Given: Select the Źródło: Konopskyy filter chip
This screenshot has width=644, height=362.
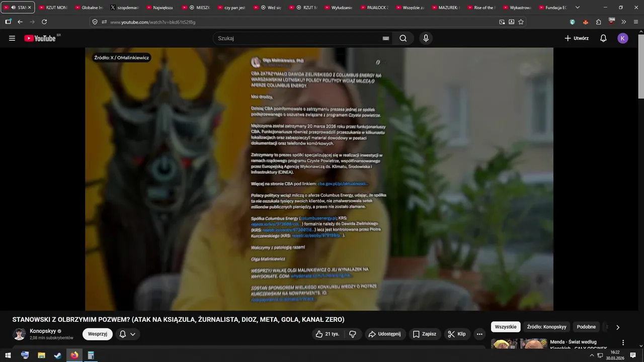Looking at the screenshot, I should (x=546, y=327).
